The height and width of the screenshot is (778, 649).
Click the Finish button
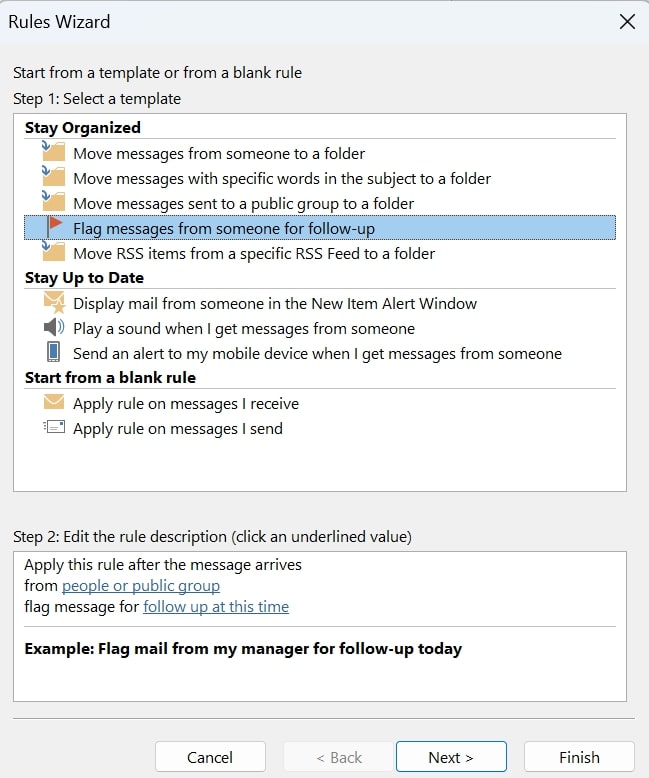579,757
